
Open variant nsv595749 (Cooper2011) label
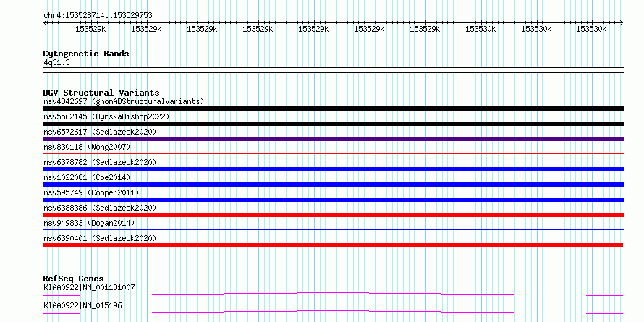91,192
